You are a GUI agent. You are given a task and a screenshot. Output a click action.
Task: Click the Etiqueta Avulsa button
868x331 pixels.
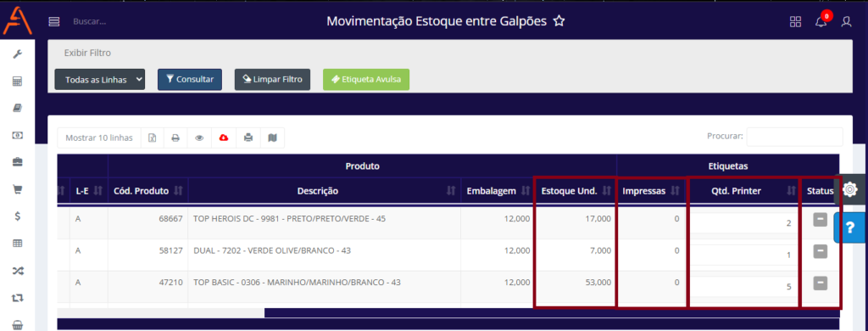[366, 79]
